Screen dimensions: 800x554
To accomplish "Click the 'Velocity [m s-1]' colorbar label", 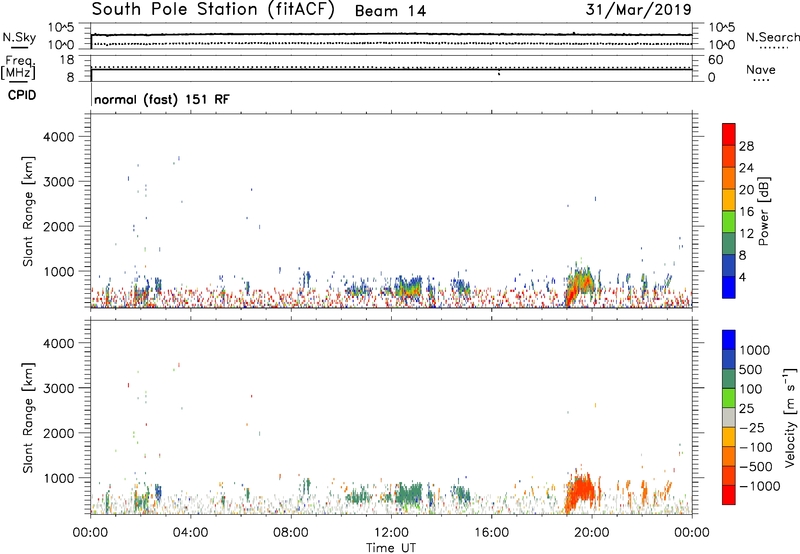I will (790, 417).
